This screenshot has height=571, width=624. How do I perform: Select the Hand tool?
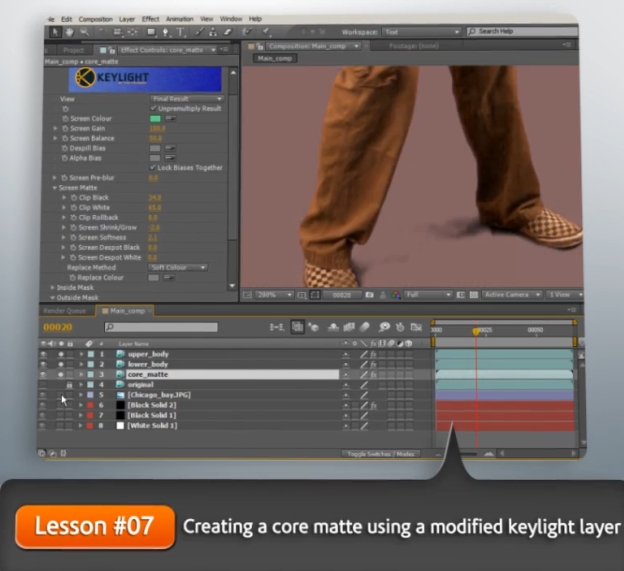point(70,32)
